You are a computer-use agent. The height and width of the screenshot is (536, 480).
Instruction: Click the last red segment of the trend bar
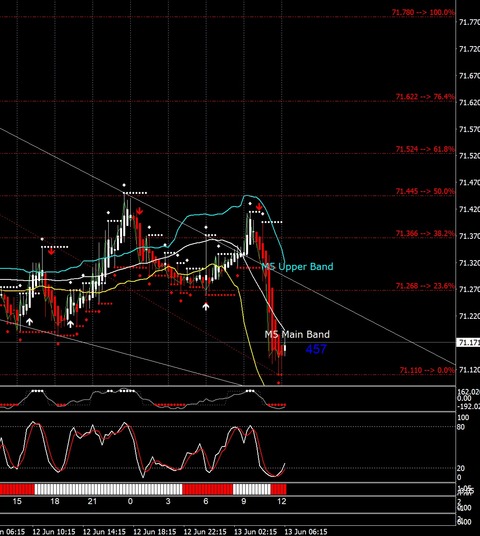tap(278, 489)
